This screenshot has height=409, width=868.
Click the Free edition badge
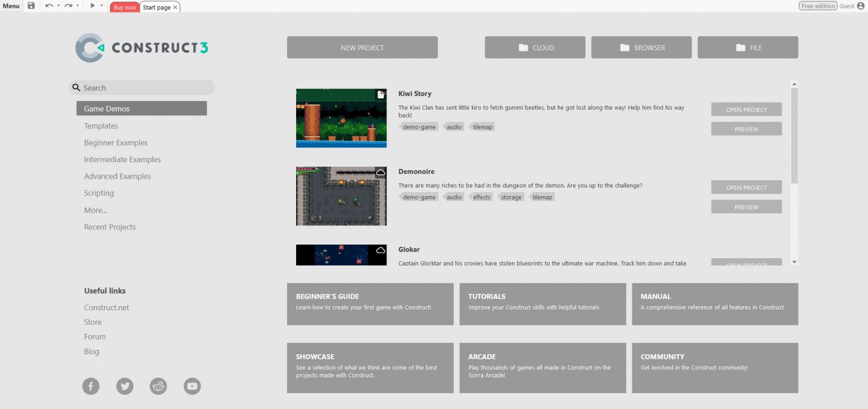tap(818, 6)
